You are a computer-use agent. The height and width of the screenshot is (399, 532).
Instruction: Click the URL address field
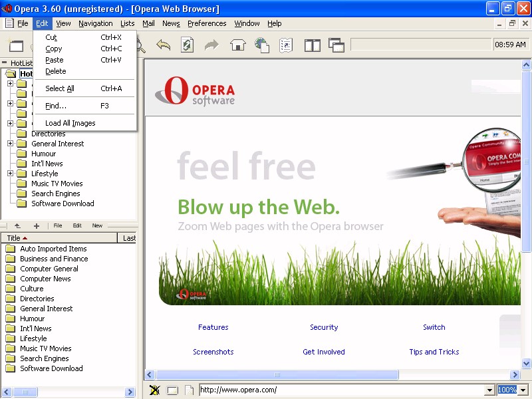(342, 390)
